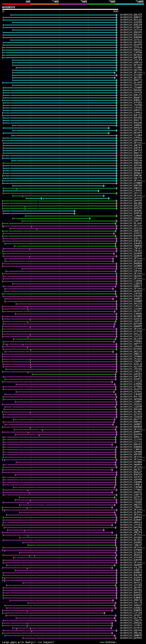Click hit UniRef100_Q88C51
The width and height of the screenshot is (146, 644).
131,231
